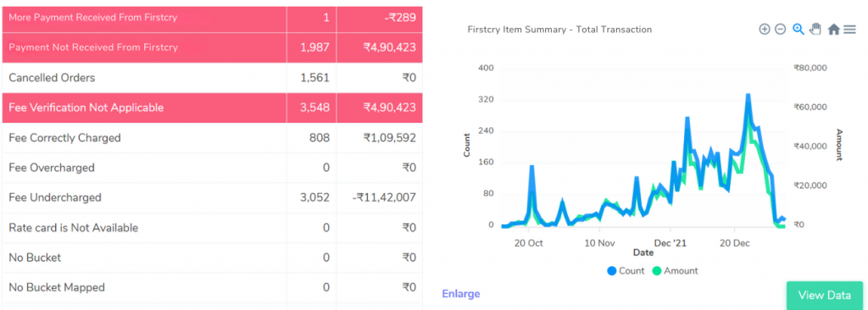Open the chart hamburger menu

[x=849, y=30]
